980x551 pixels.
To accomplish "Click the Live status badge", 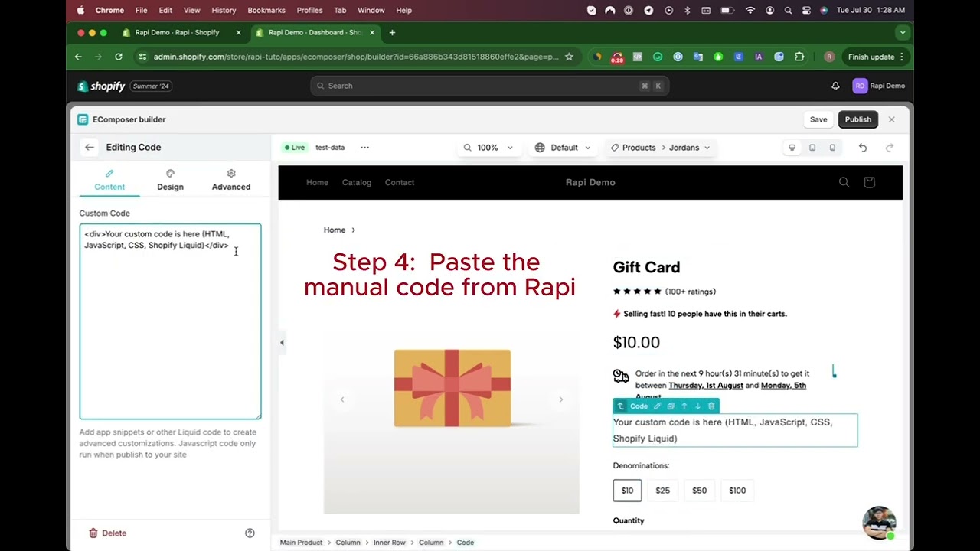I will (294, 148).
